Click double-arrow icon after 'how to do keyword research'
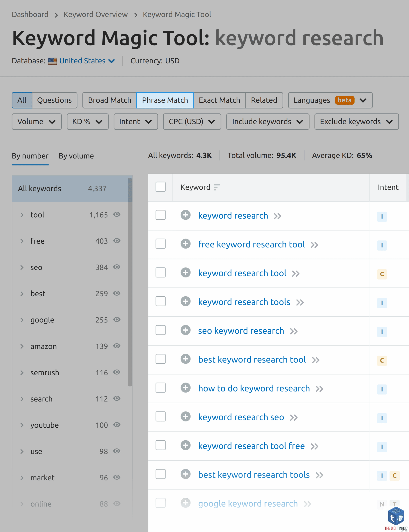This screenshot has width=409, height=532. tap(319, 389)
